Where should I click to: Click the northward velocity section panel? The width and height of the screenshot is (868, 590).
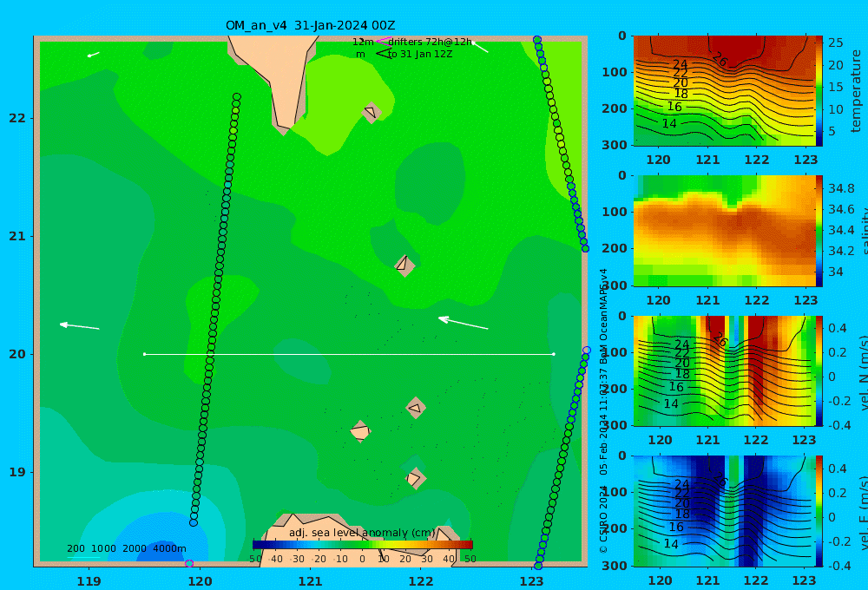pos(724,370)
